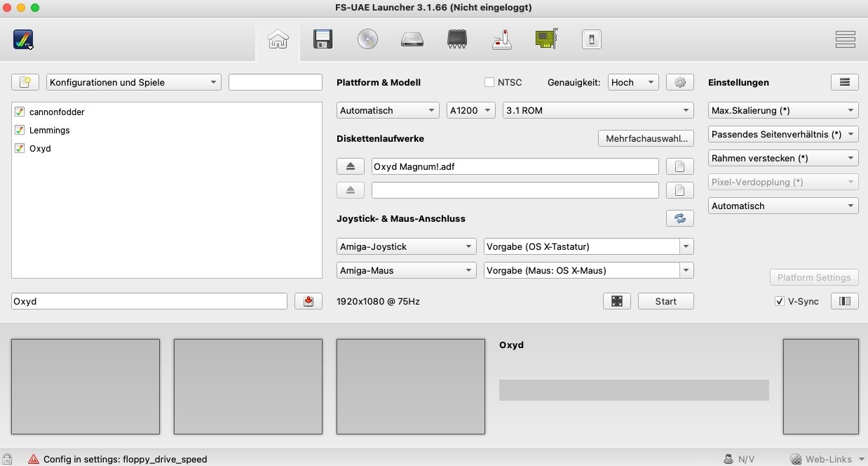Open the floppy disks tab

(x=323, y=40)
